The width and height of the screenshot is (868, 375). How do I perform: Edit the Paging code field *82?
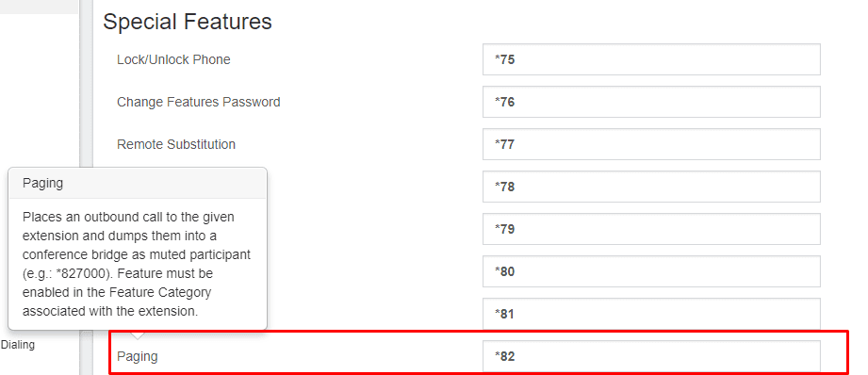(651, 356)
